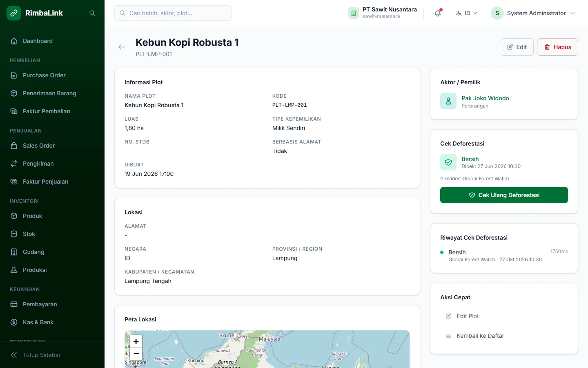Click the red Hapus button

click(x=557, y=47)
